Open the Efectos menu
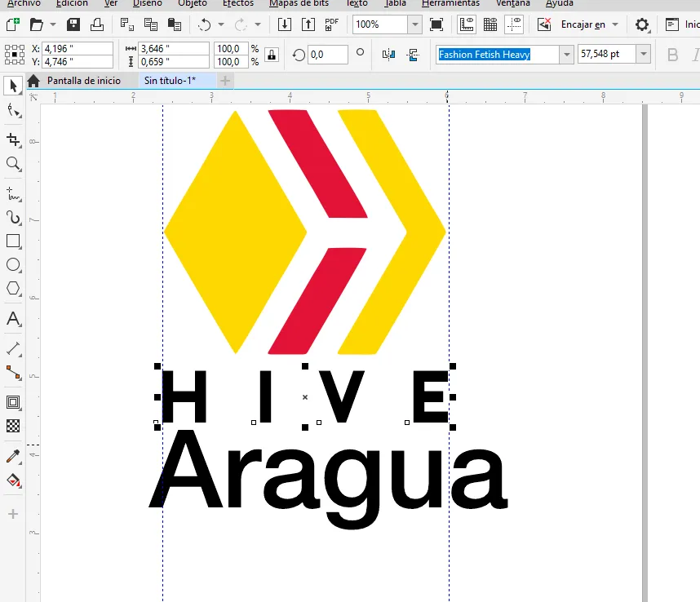700x602 pixels. 238,3
